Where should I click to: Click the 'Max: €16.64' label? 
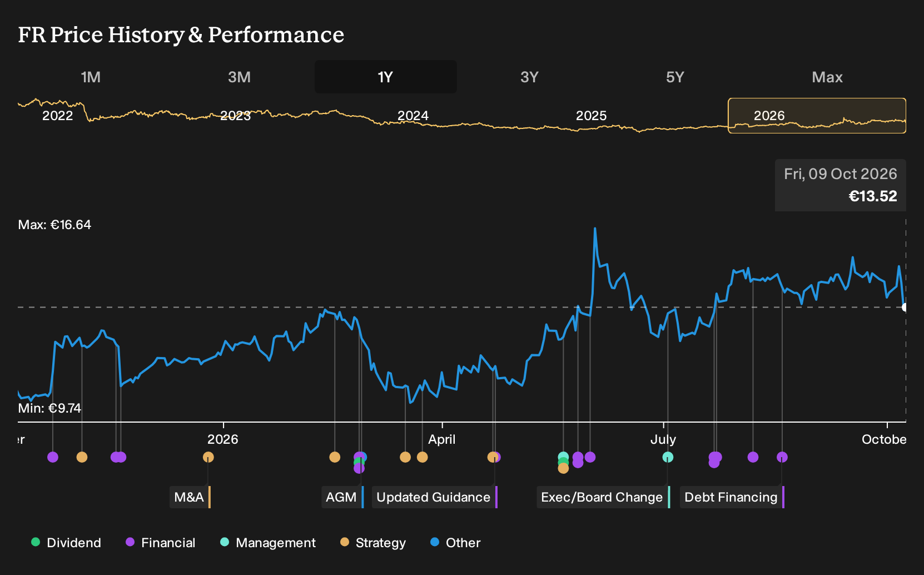pos(54,225)
